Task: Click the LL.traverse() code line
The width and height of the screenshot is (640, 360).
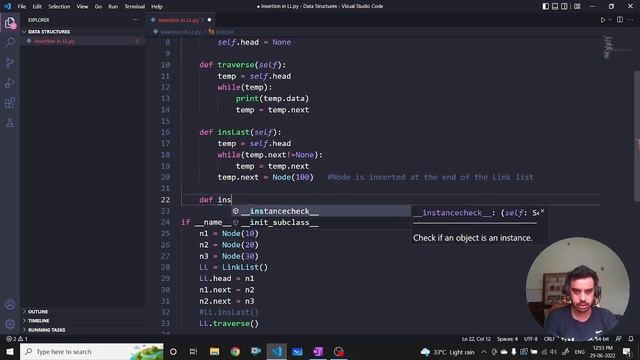Action: coord(229,323)
